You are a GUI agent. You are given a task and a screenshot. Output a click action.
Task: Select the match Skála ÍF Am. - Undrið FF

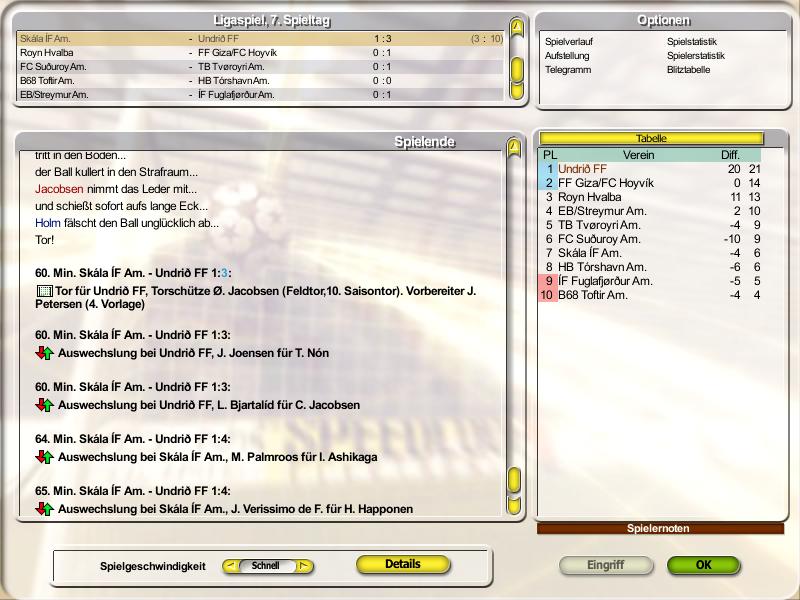click(x=260, y=39)
